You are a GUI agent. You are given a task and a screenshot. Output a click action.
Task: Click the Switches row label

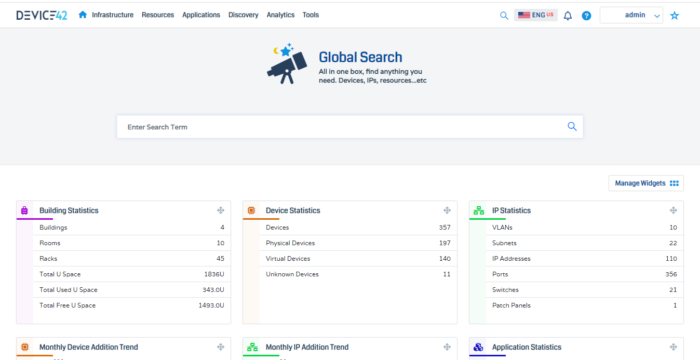point(505,290)
